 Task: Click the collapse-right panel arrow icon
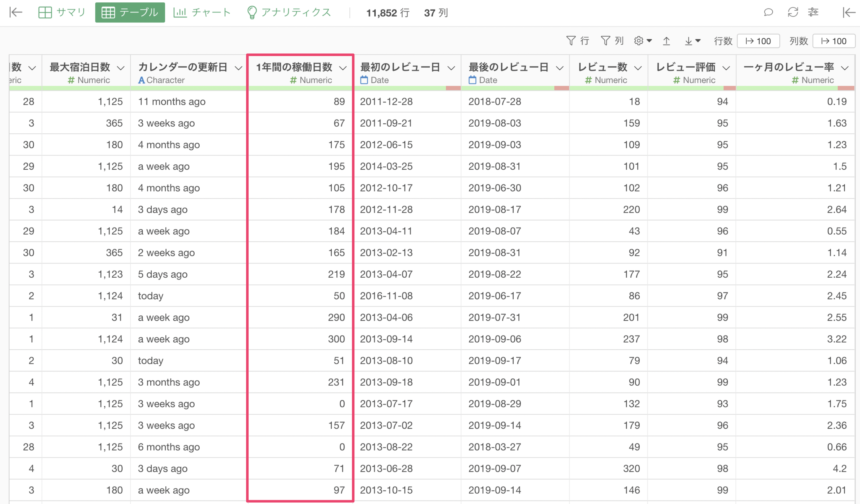click(848, 12)
